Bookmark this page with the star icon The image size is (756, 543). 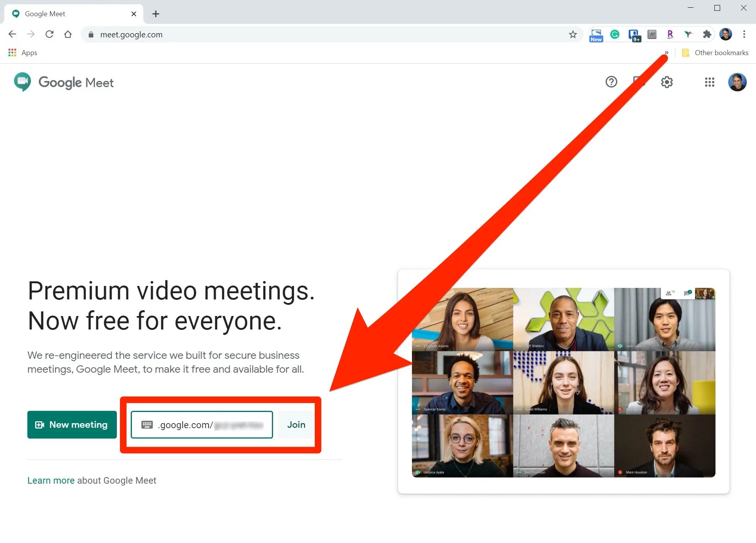pos(573,34)
